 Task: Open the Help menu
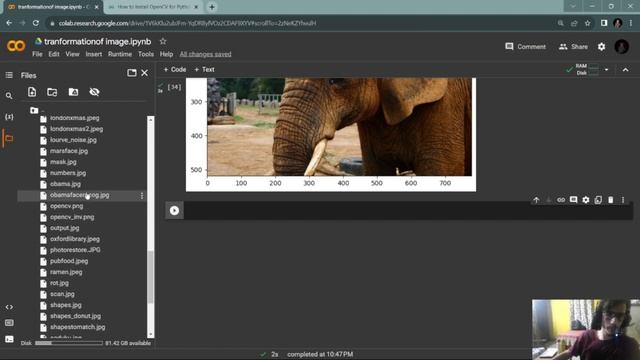[x=166, y=54]
